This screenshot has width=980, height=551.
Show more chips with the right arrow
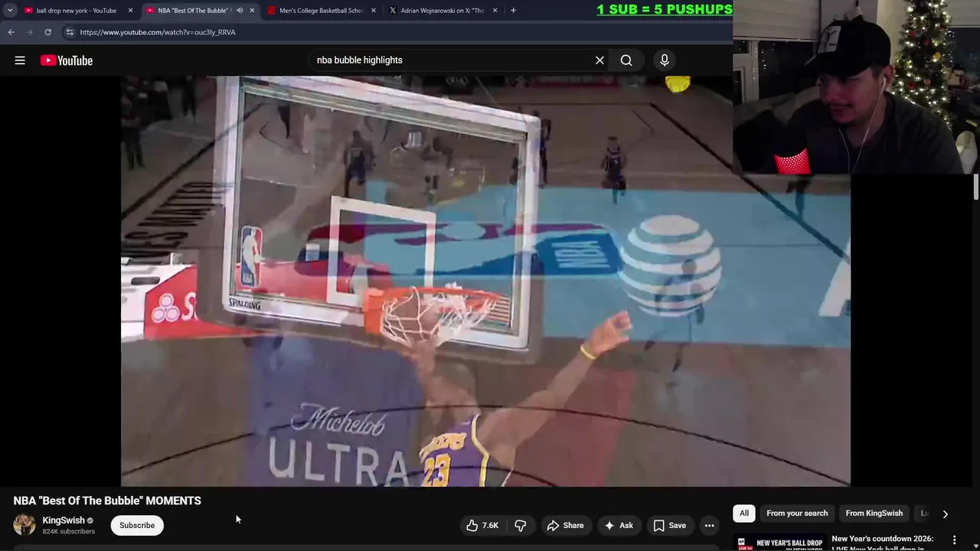945,514
